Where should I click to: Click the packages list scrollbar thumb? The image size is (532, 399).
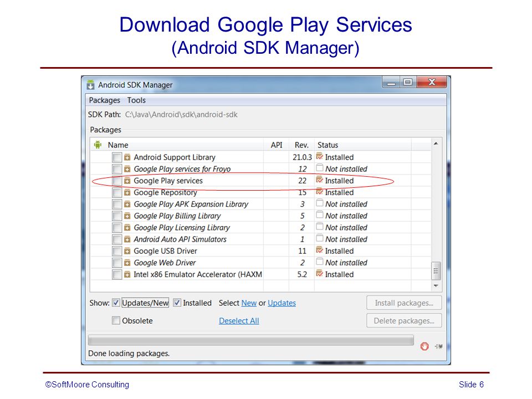click(x=436, y=271)
